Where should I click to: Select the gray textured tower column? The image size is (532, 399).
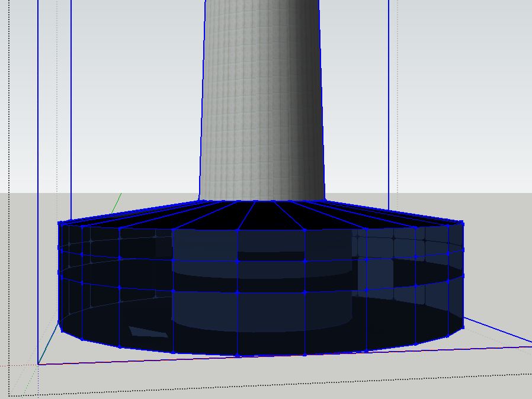[262, 100]
